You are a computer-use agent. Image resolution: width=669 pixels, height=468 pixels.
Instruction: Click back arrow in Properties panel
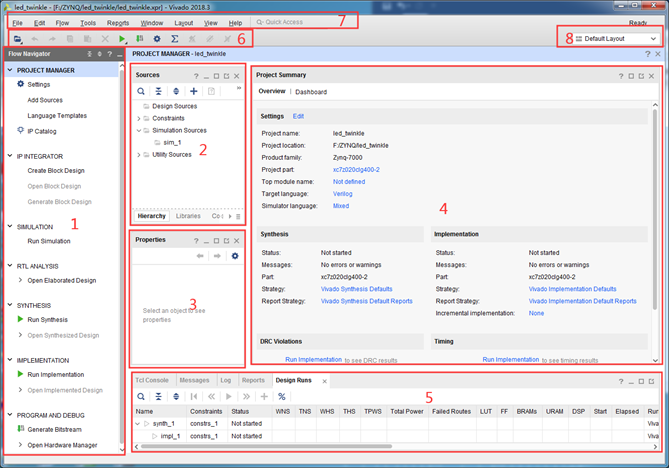pyautogui.click(x=200, y=256)
